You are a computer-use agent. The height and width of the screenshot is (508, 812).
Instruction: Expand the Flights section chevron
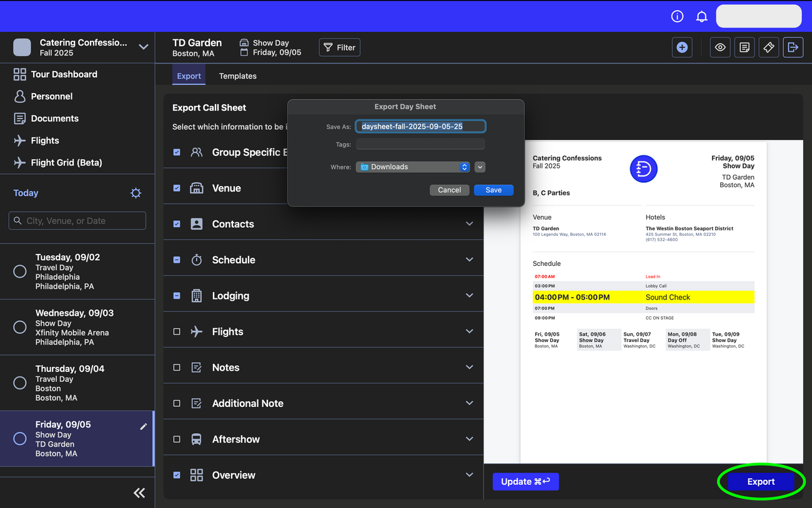(x=470, y=331)
